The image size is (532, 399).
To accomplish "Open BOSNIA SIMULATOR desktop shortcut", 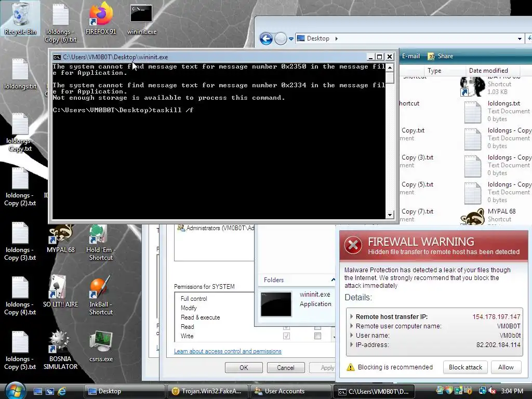I will coord(60,350).
